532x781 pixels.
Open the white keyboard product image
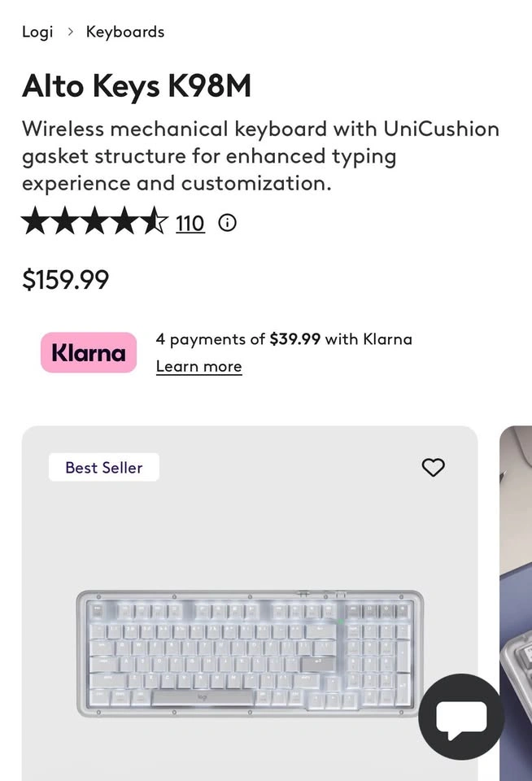250,653
